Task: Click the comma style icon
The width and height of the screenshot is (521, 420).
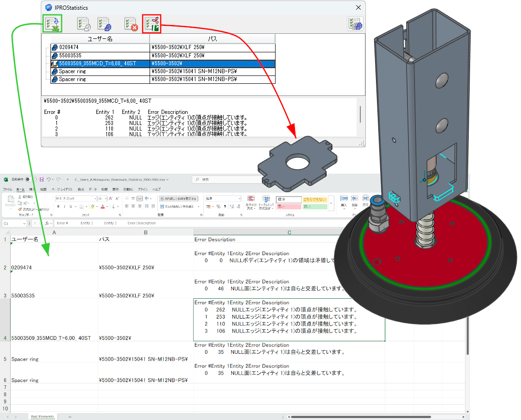Action: (225, 207)
